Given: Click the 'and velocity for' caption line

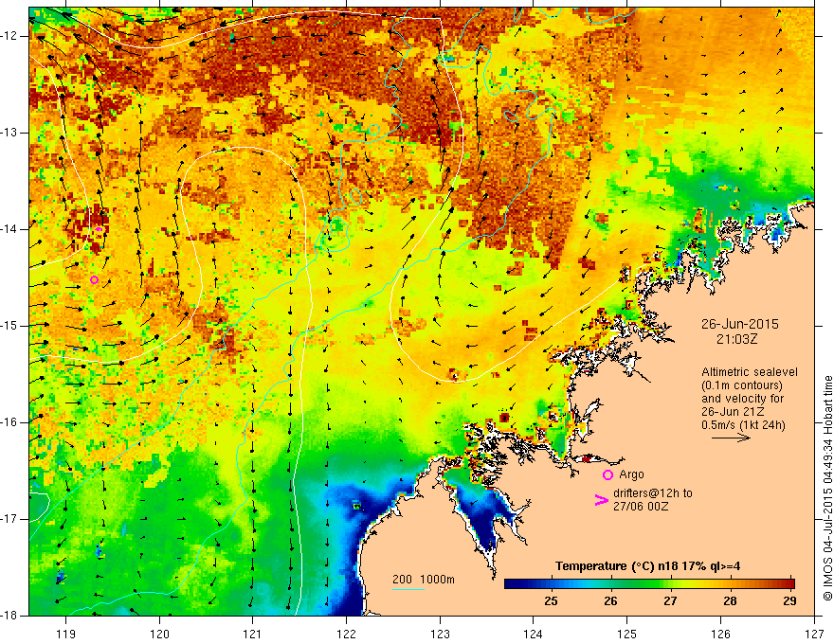Looking at the screenshot, I should [742, 399].
